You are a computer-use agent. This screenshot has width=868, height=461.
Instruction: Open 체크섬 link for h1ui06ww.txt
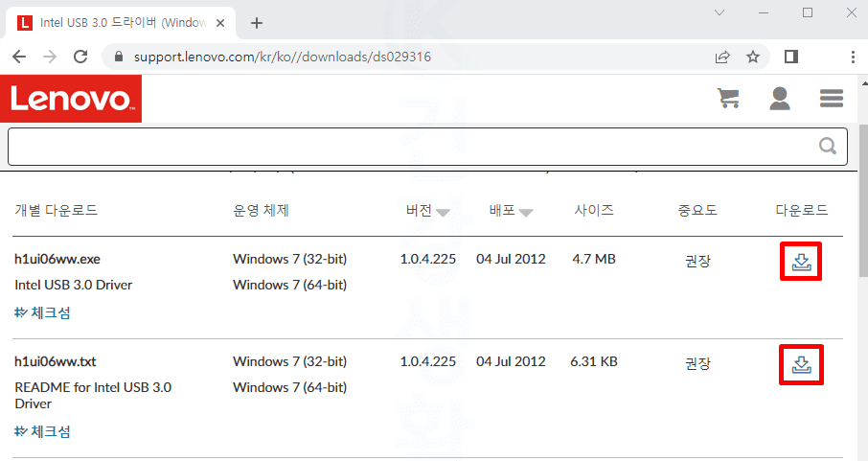click(x=42, y=431)
